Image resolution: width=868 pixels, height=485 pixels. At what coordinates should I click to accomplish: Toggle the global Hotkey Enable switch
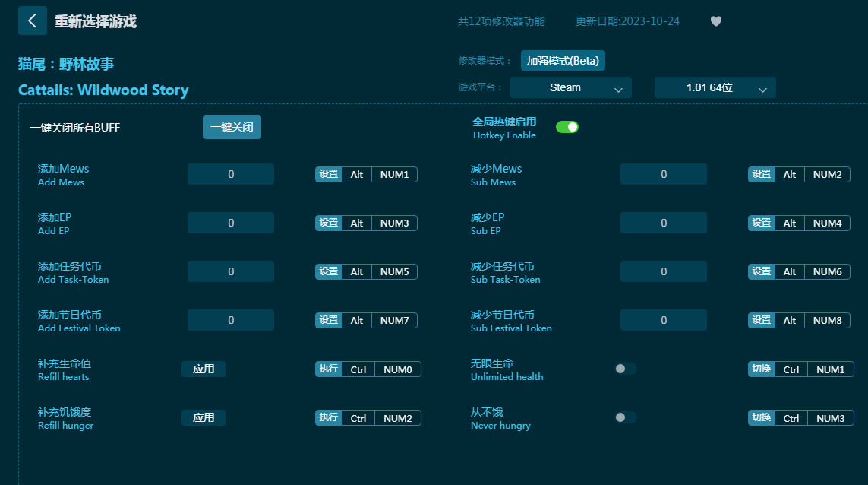click(567, 127)
